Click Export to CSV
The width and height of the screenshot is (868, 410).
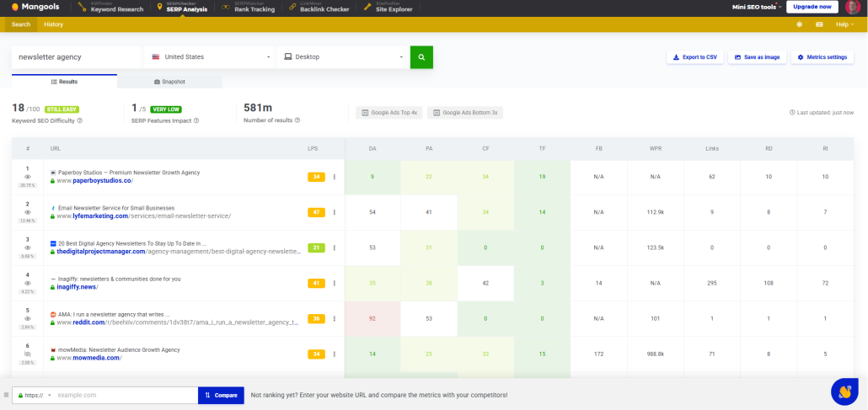pos(694,57)
